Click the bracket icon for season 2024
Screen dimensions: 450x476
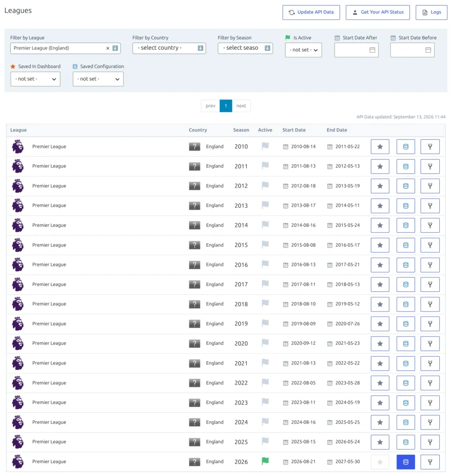coord(430,422)
